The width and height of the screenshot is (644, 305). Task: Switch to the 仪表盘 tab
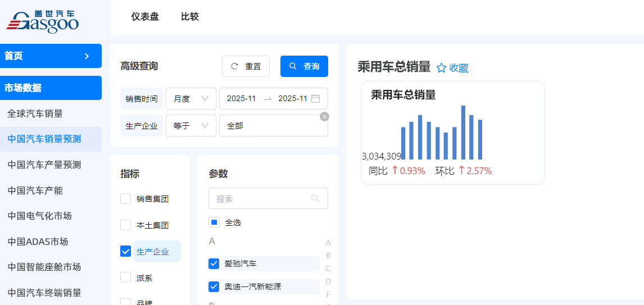pyautogui.click(x=145, y=17)
